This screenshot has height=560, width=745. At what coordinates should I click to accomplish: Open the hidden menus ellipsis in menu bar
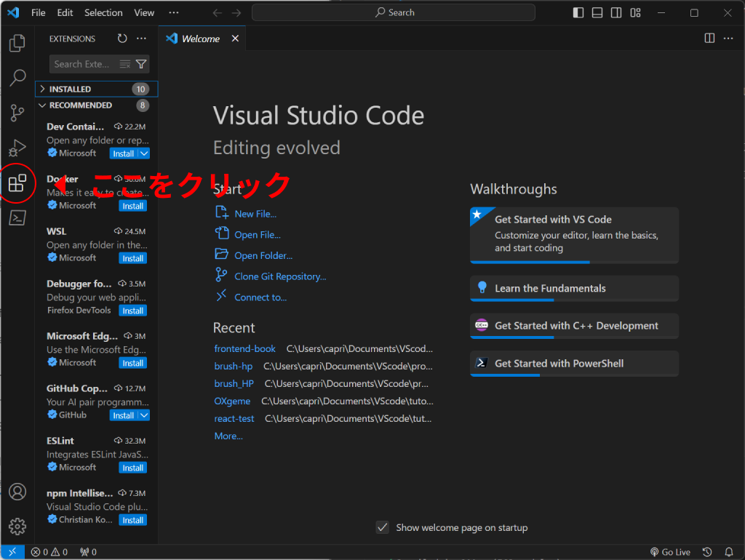coord(174,13)
